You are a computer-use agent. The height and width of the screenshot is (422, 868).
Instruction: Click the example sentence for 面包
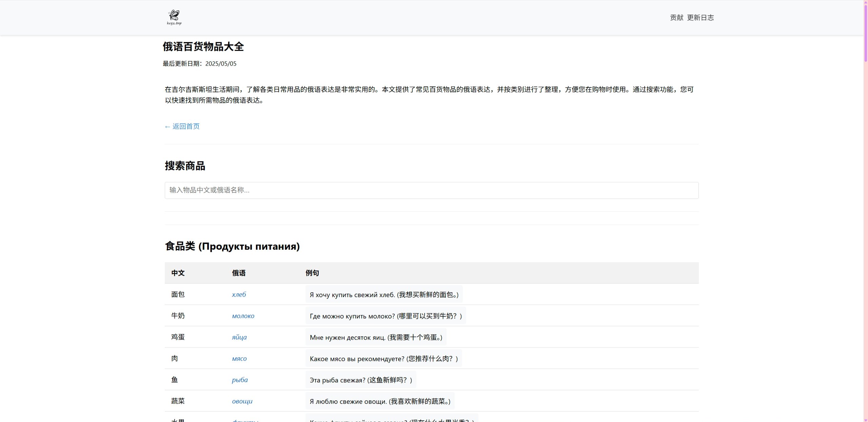point(384,295)
